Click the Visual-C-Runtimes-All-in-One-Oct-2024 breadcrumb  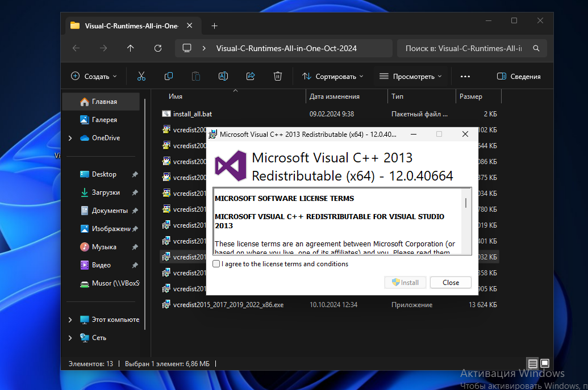pyautogui.click(x=286, y=48)
